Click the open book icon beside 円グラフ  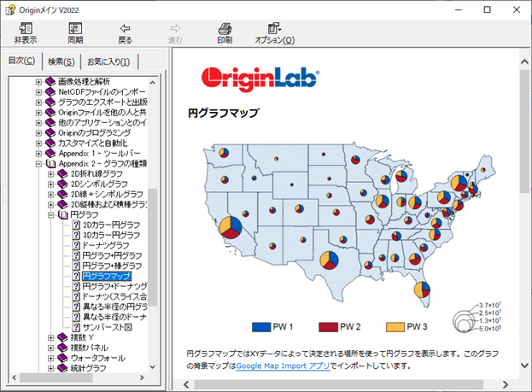pos(63,214)
